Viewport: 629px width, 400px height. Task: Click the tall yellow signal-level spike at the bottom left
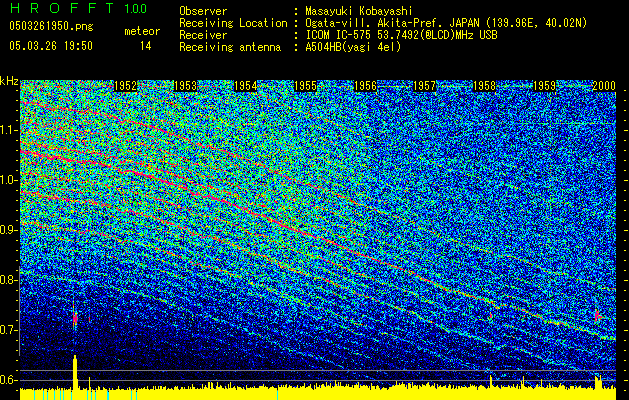pyautogui.click(x=75, y=372)
